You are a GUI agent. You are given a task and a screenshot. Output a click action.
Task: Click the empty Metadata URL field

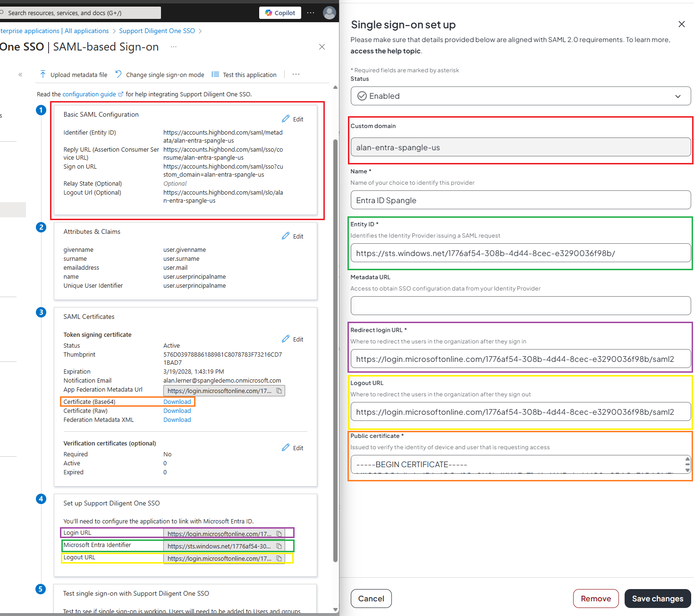click(x=521, y=306)
